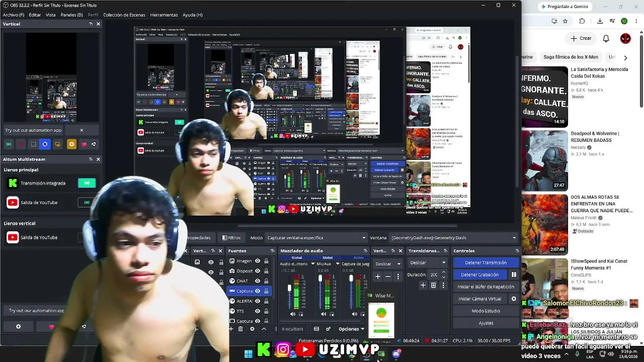Move selected source up in Fuentes
Viewport: 644px width, 362px height.
tap(264, 329)
